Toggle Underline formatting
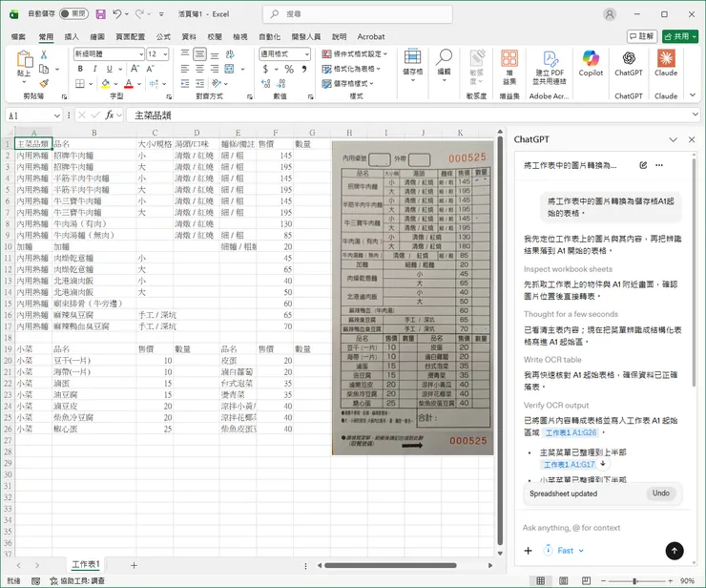The image size is (706, 588). [x=109, y=69]
